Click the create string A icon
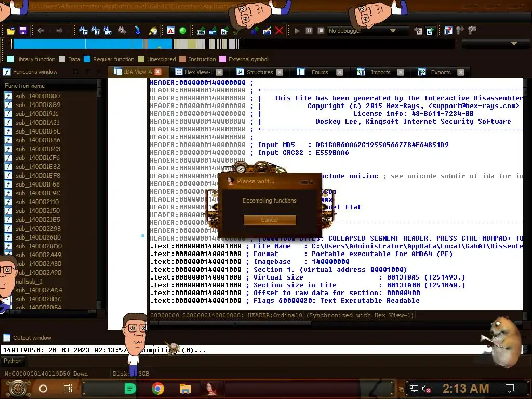 (224, 31)
